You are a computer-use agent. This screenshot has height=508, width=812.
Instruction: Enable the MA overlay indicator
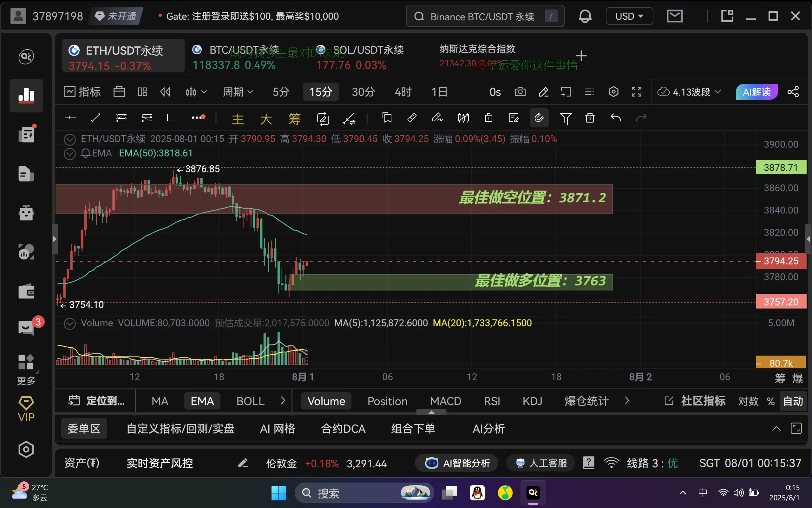[160, 401]
